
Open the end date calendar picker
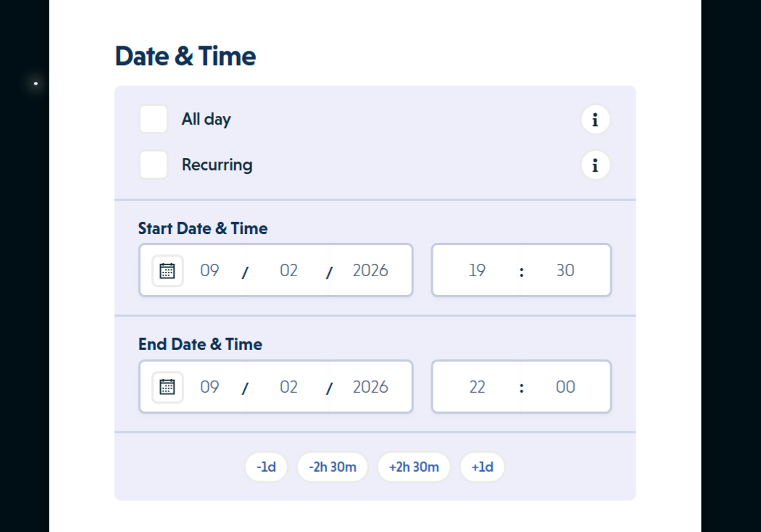pos(167,386)
